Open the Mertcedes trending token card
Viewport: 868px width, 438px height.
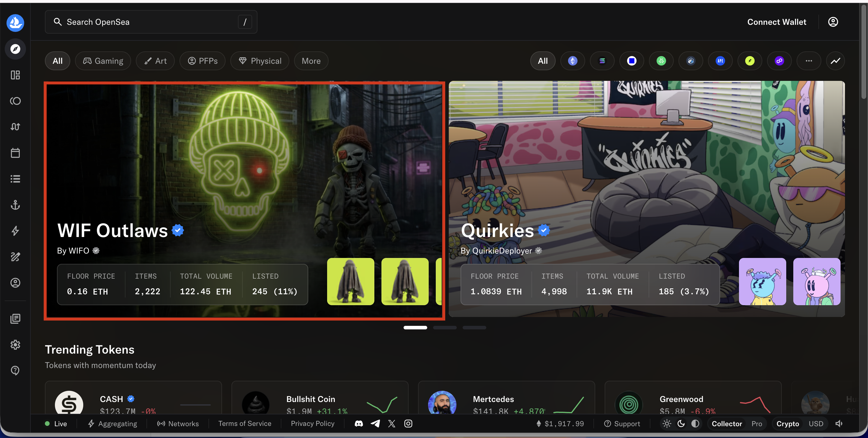[x=506, y=398]
